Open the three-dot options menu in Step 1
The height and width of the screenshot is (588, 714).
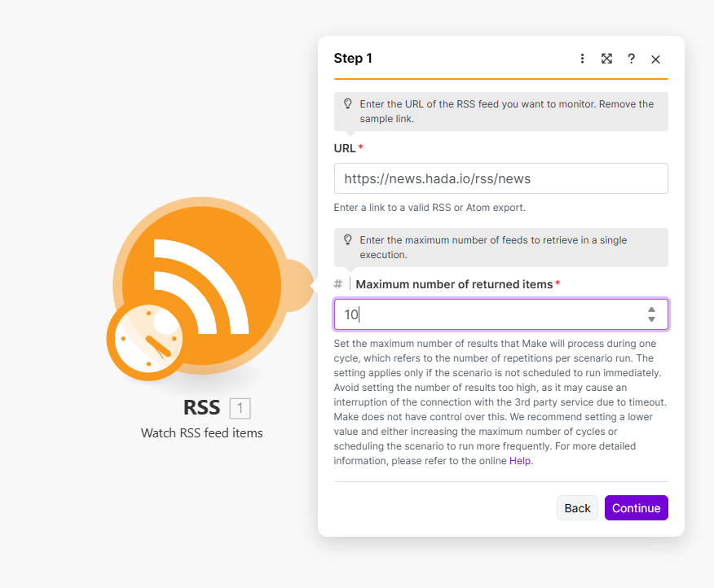pos(582,59)
